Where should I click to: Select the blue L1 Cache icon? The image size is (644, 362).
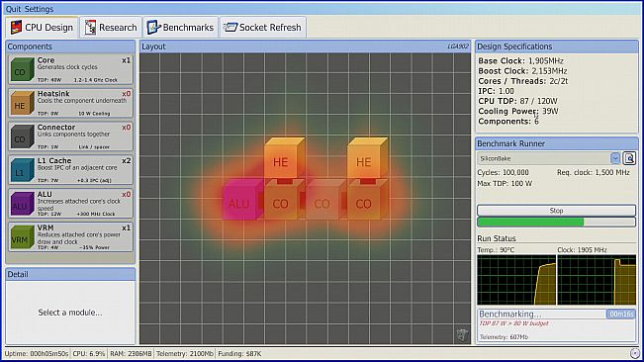22,170
